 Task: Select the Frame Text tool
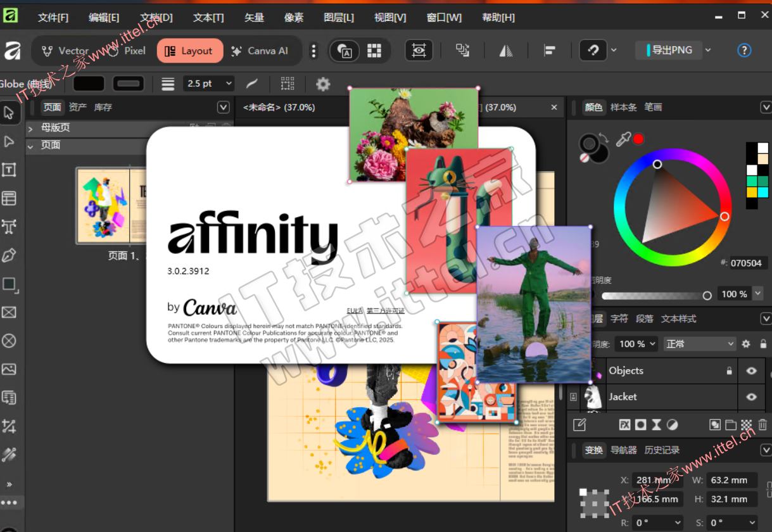click(9, 170)
